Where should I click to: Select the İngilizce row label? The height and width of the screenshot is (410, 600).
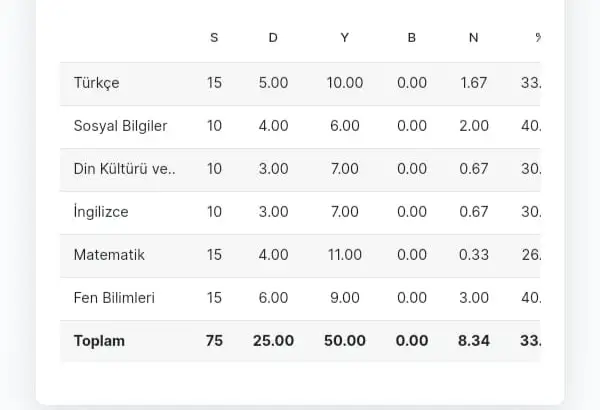click(101, 212)
